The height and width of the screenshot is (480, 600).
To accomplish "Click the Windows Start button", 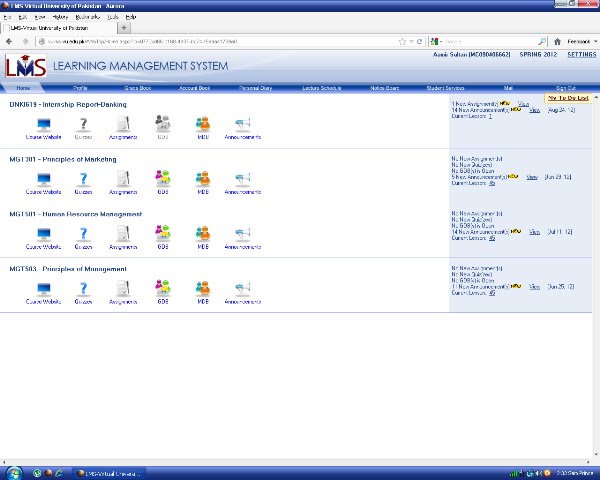I will coord(14,473).
